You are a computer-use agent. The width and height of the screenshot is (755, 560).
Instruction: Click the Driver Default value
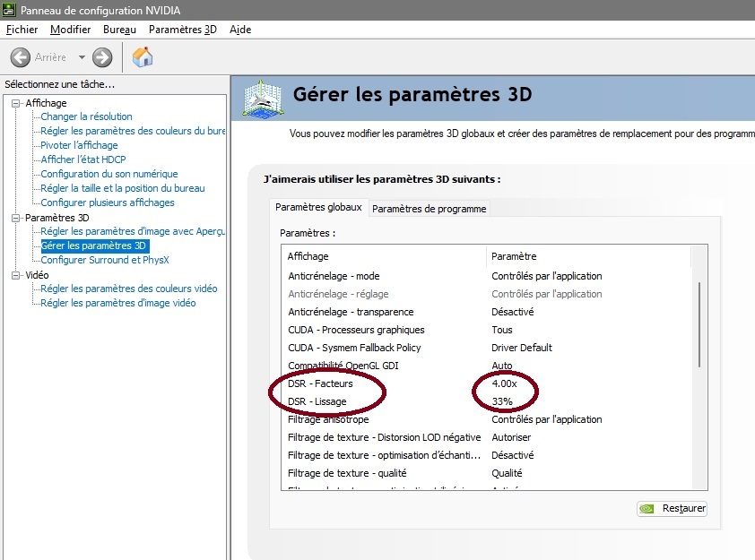point(522,348)
